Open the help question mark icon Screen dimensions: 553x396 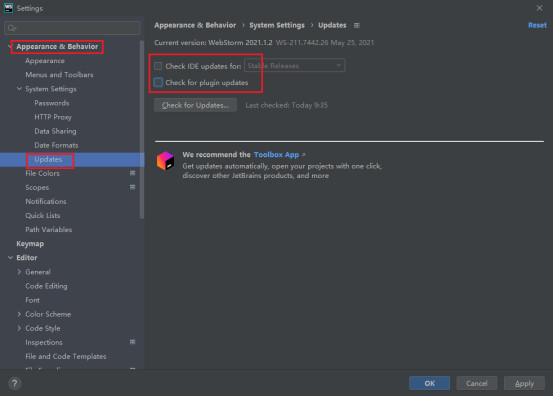[x=14, y=383]
